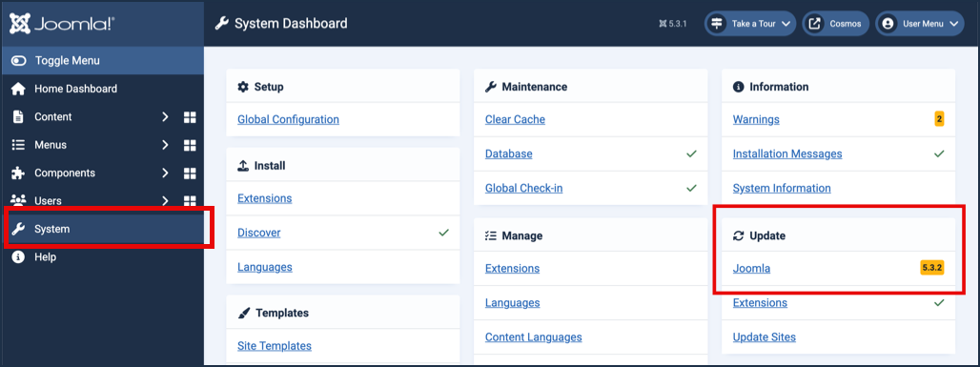The width and height of the screenshot is (980, 367).
Task: Click the Cosmos external link icon
Action: pyautogui.click(x=815, y=24)
